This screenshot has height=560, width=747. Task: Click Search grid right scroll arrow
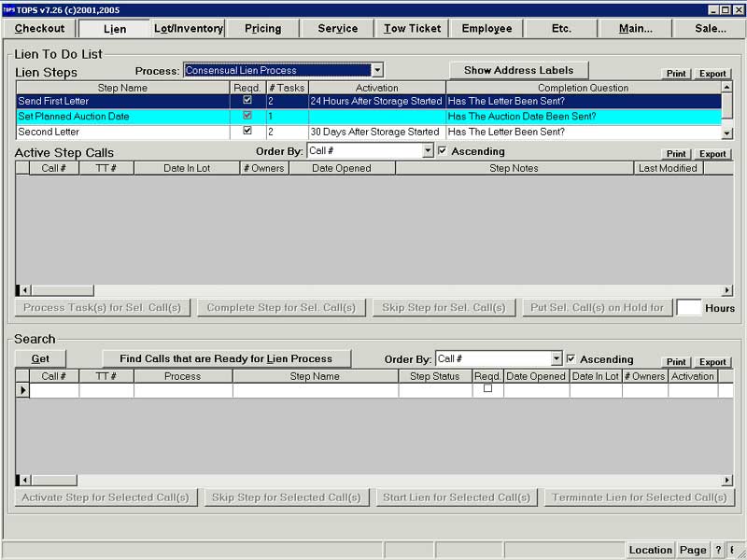[727, 480]
